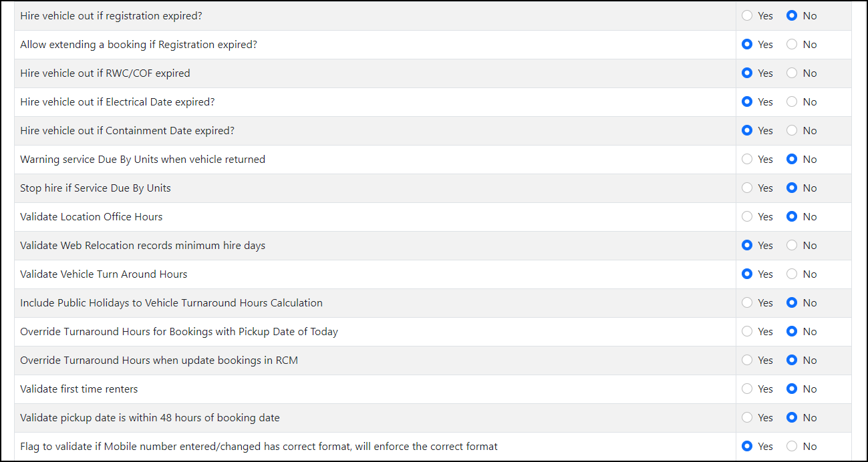Image resolution: width=868 pixels, height=462 pixels.
Task: Select Yes for Include Public Holidays in Turnaround
Action: pyautogui.click(x=747, y=302)
